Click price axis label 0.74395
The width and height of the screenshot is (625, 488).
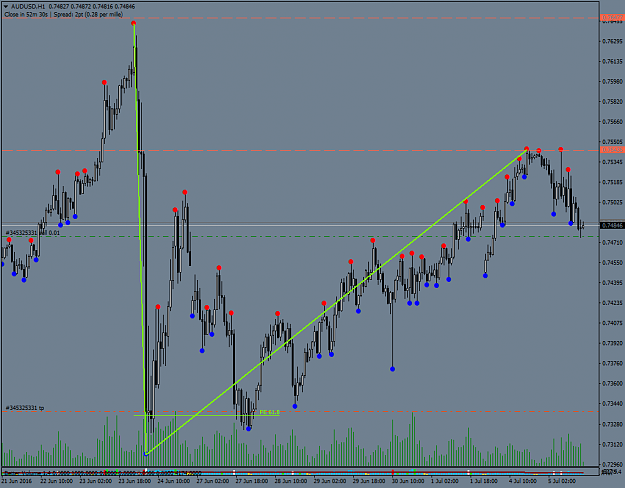[x=613, y=283]
